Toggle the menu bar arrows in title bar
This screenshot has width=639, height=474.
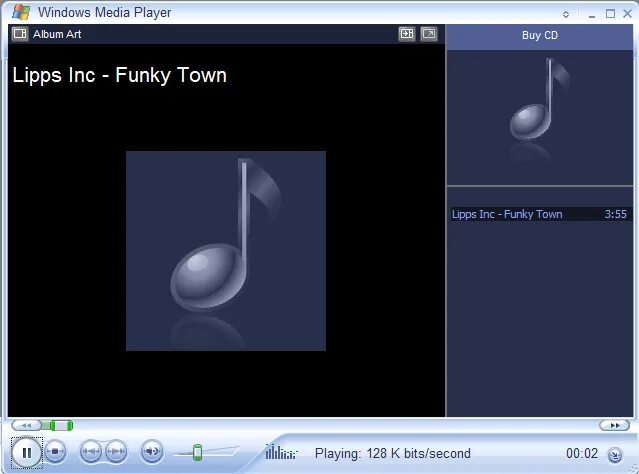[x=566, y=14]
